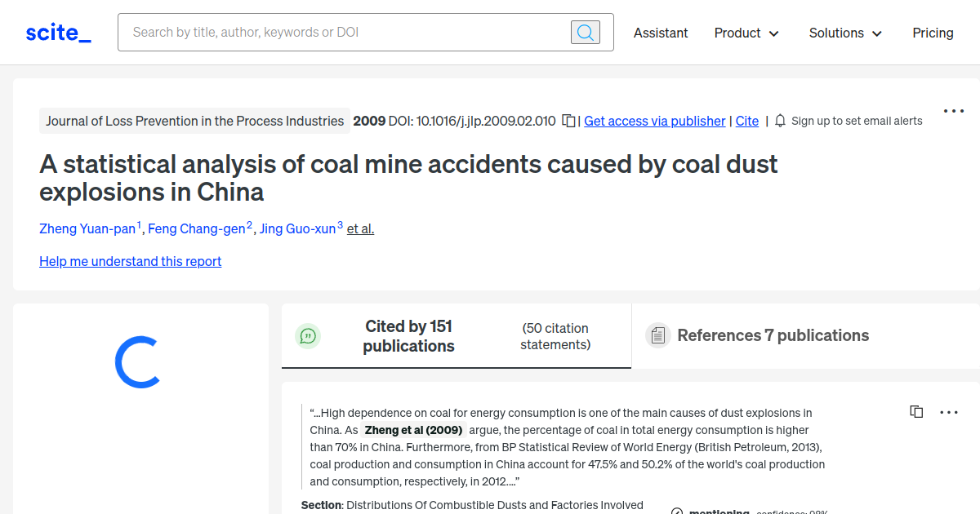Click the search magnifier button
The height and width of the screenshot is (514, 980).
585,32
